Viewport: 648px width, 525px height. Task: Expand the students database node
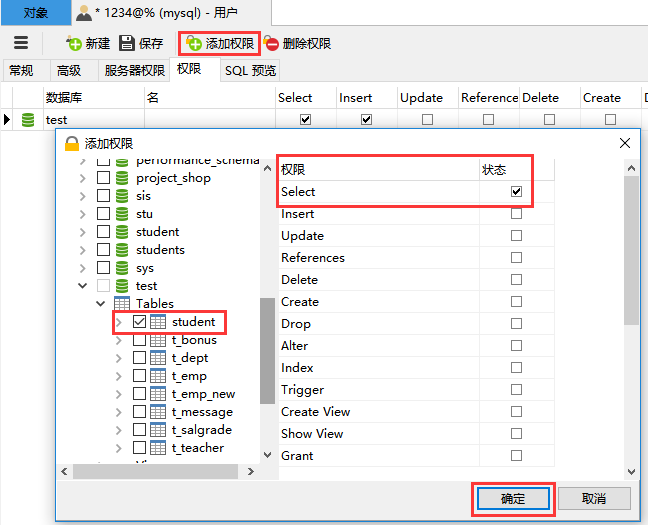click(x=83, y=250)
